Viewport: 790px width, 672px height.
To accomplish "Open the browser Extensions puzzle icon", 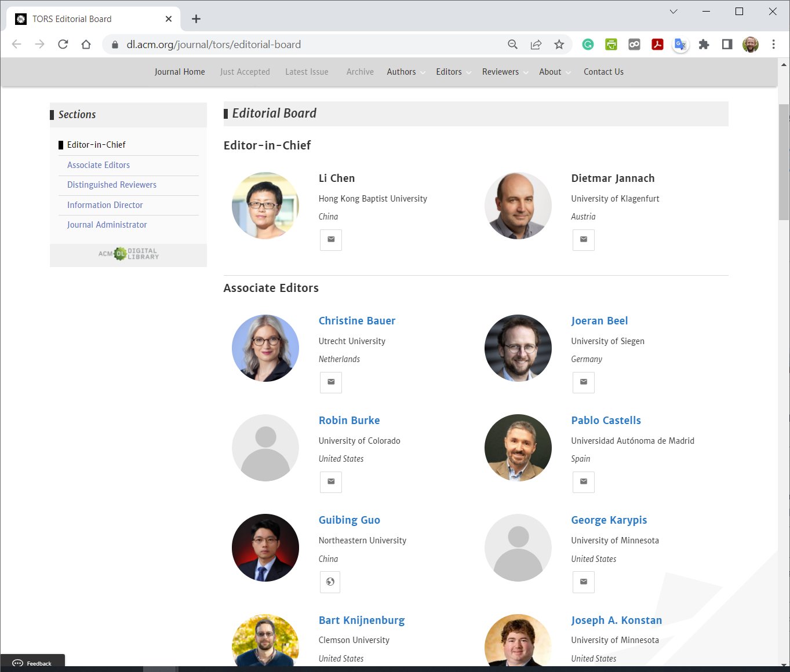I will click(704, 44).
